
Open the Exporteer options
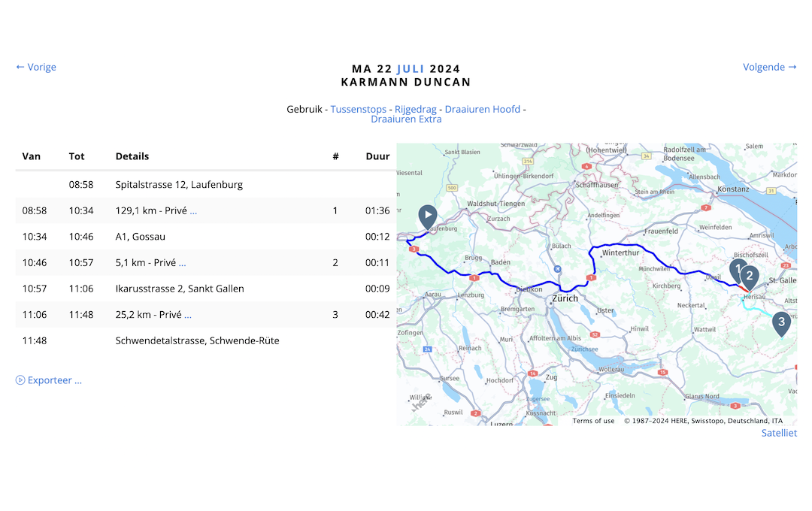[54, 380]
